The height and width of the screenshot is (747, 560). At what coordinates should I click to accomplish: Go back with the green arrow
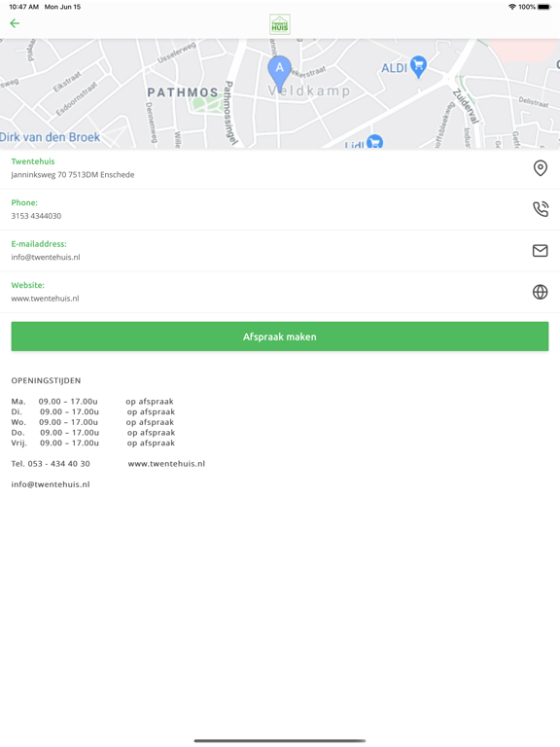point(15,23)
